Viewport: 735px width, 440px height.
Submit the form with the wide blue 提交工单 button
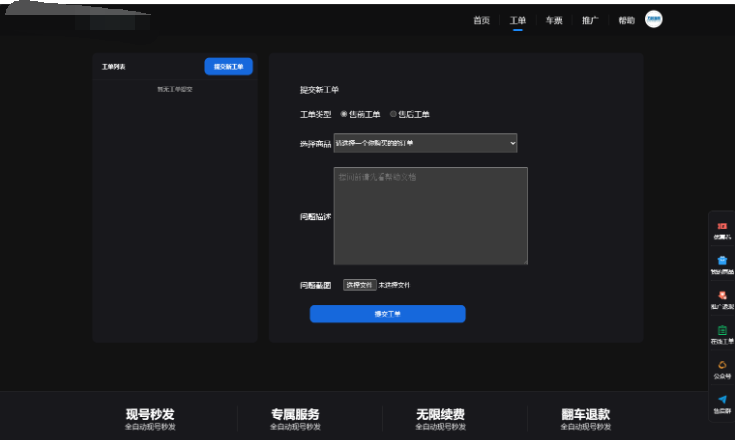[x=388, y=314]
